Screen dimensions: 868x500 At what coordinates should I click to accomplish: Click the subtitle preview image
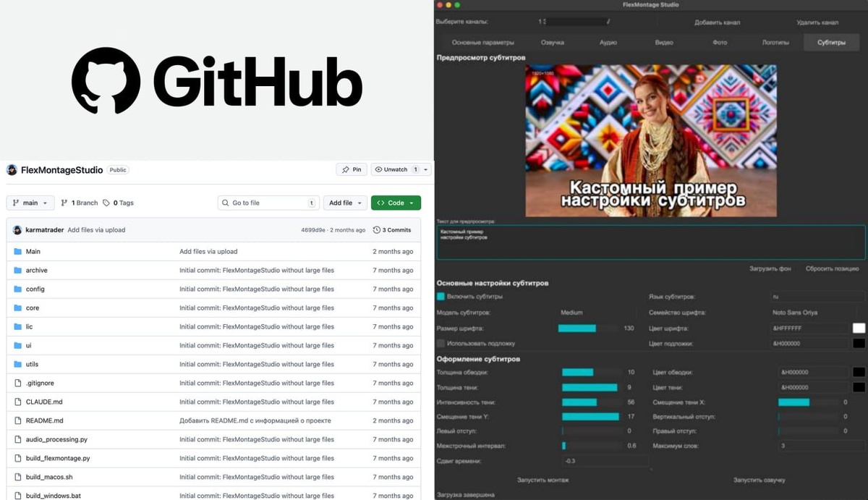point(651,141)
